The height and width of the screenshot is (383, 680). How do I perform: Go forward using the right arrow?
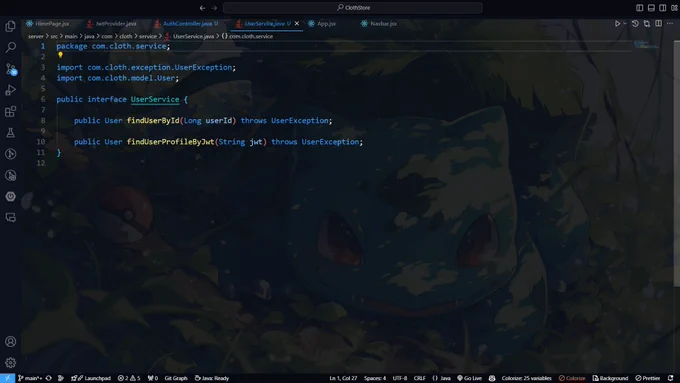[x=214, y=8]
